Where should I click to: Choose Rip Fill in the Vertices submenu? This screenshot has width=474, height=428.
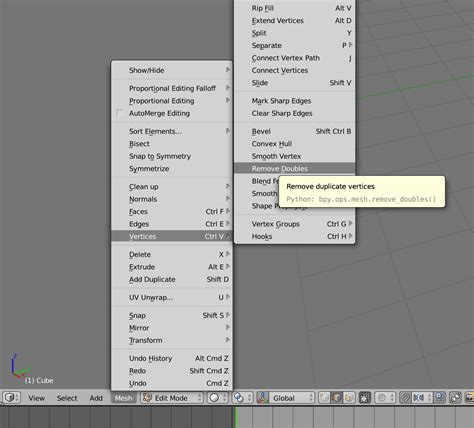(295, 8)
